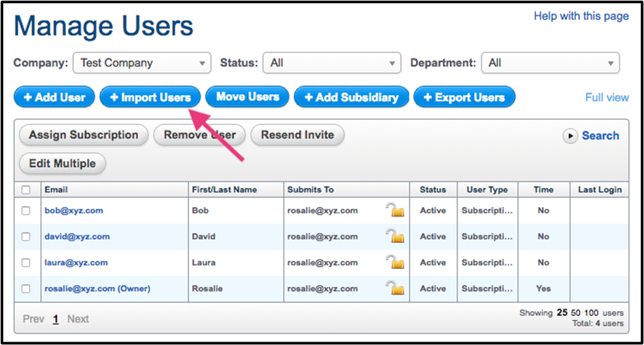This screenshot has width=644, height=345.
Task: Go to page 1 in pagination
Action: click(56, 319)
